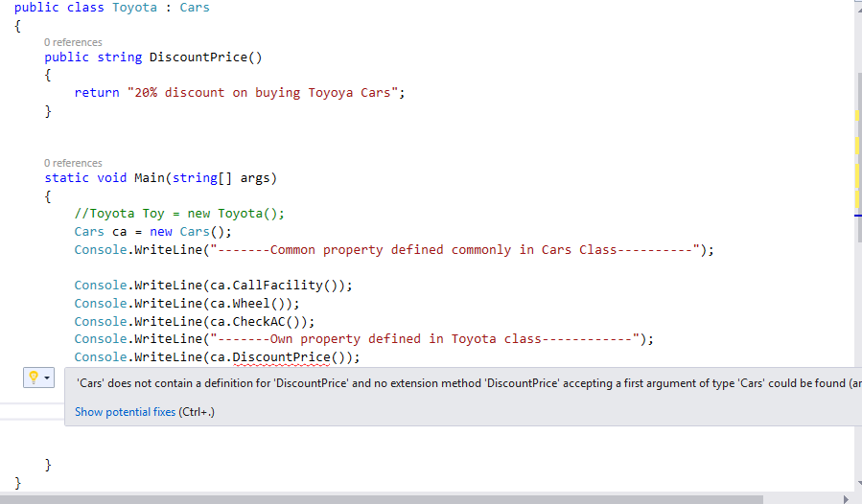Click the '0 references' label above Main
The width and height of the screenshot is (862, 504).
click(x=73, y=163)
